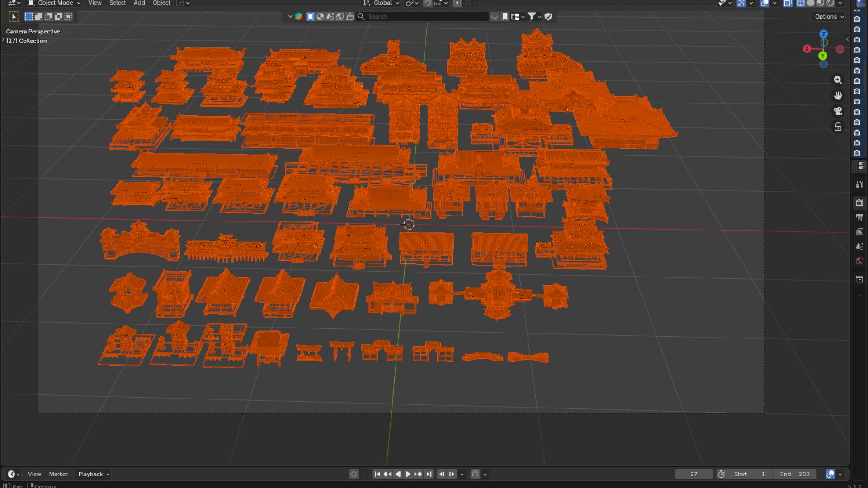Click the X axis on navigation gizmo

[807, 49]
